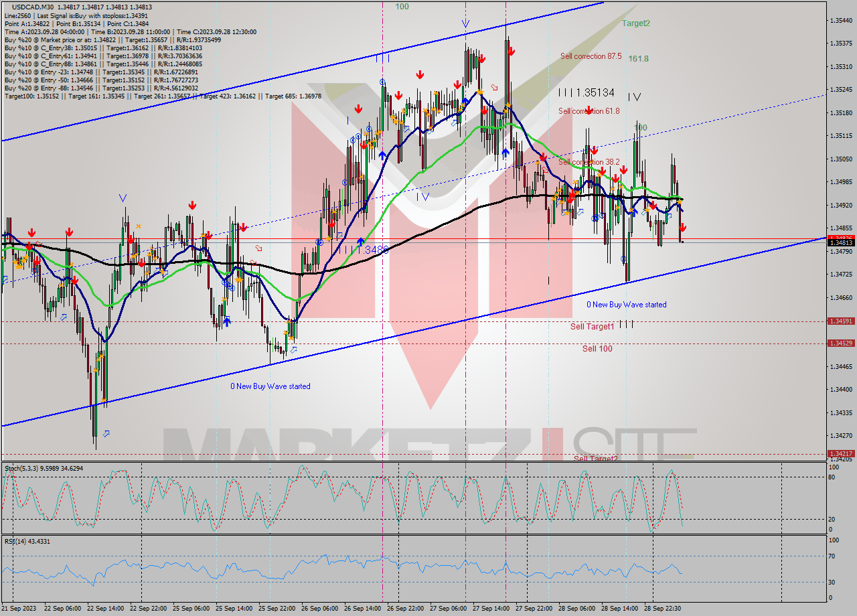Click the '28 Sep 06:00' time axis label
Viewport: 857px width, 616px height.
577,609
